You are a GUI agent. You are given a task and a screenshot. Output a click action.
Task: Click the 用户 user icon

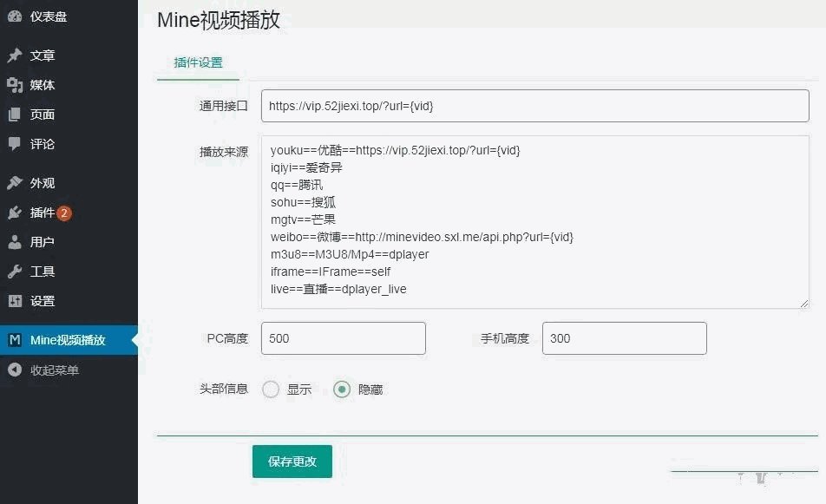[x=15, y=242]
